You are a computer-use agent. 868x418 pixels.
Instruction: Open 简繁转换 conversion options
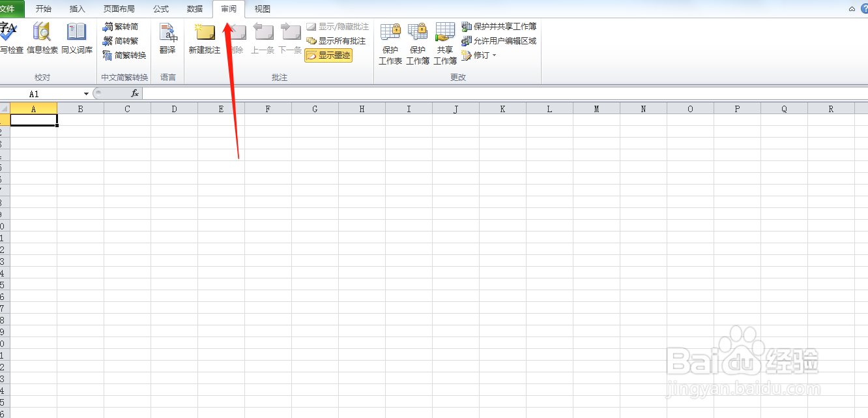pos(124,55)
